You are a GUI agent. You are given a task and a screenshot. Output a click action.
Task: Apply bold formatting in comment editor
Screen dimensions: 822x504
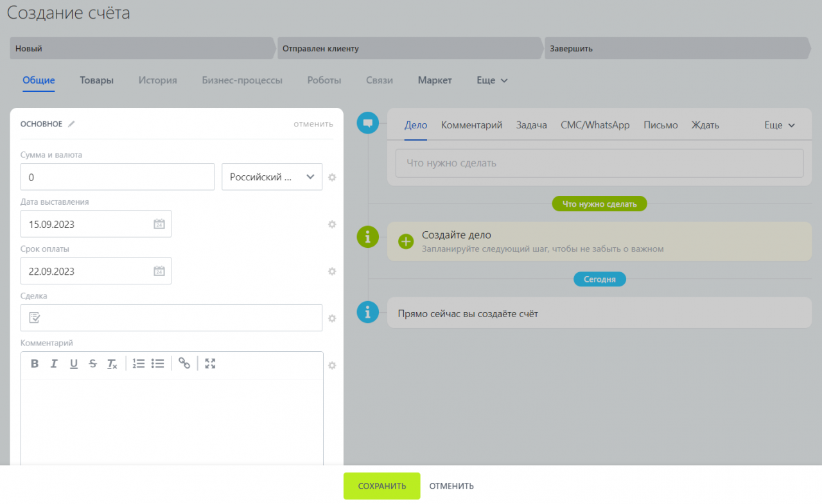click(x=35, y=363)
